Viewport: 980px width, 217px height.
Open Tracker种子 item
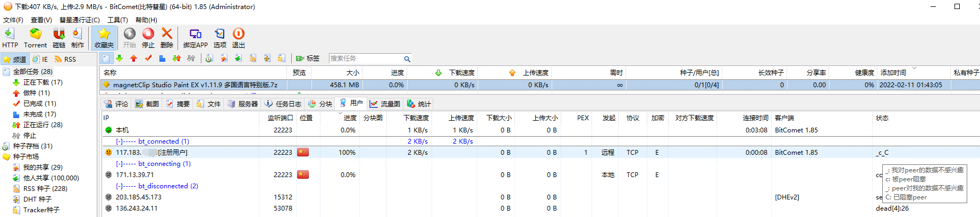[41, 210]
